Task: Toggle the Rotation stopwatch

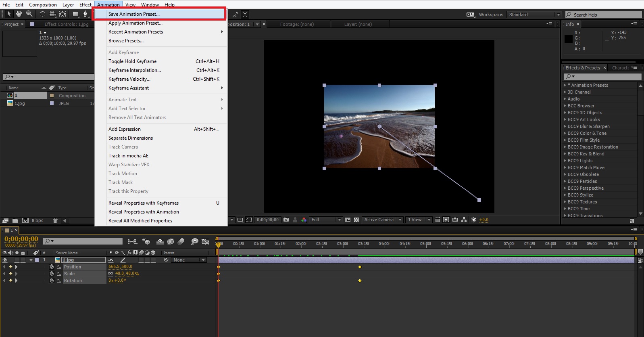Action: (52, 280)
